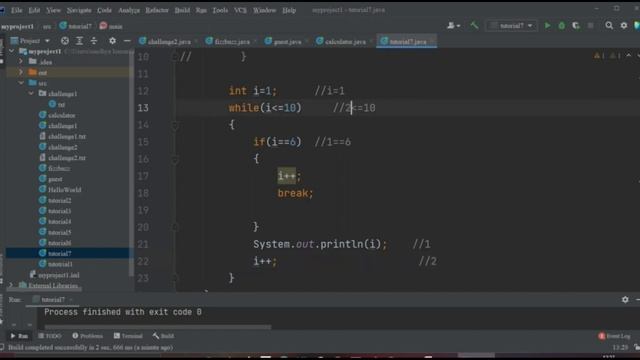Click the locate/select opened file target icon
This screenshot has height=360, width=640.
[64, 41]
